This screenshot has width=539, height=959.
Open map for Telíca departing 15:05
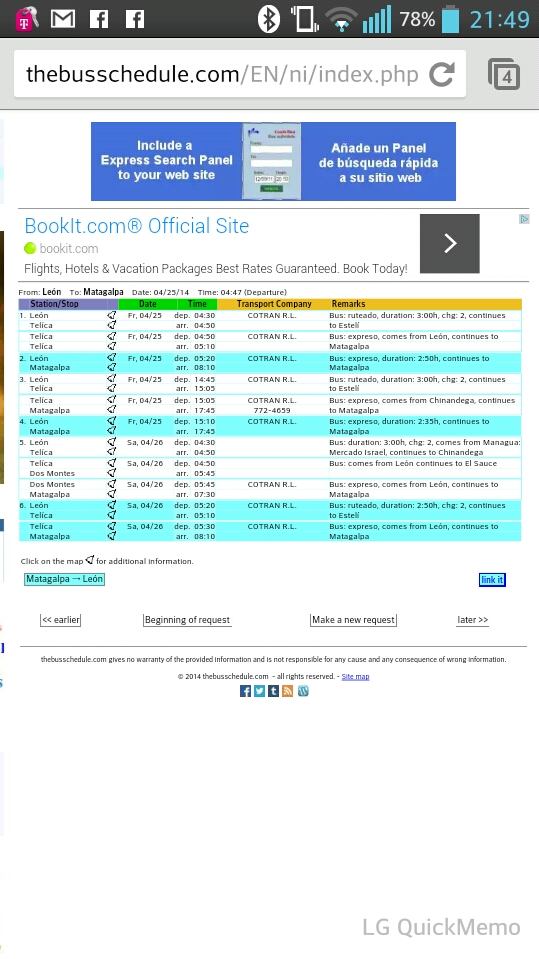tap(111, 400)
